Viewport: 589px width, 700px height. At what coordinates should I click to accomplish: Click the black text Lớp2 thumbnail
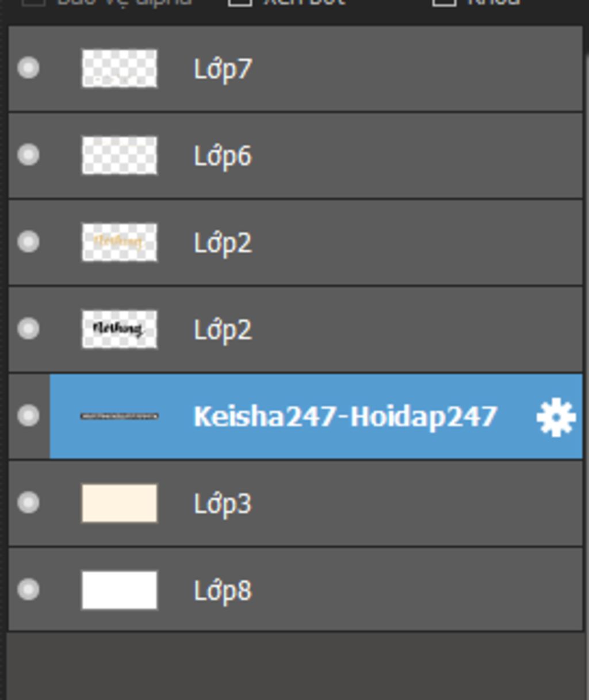click(x=120, y=329)
